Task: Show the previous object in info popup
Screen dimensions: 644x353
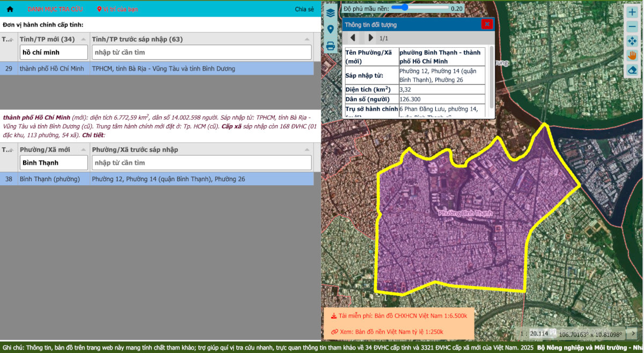Action: [x=353, y=38]
